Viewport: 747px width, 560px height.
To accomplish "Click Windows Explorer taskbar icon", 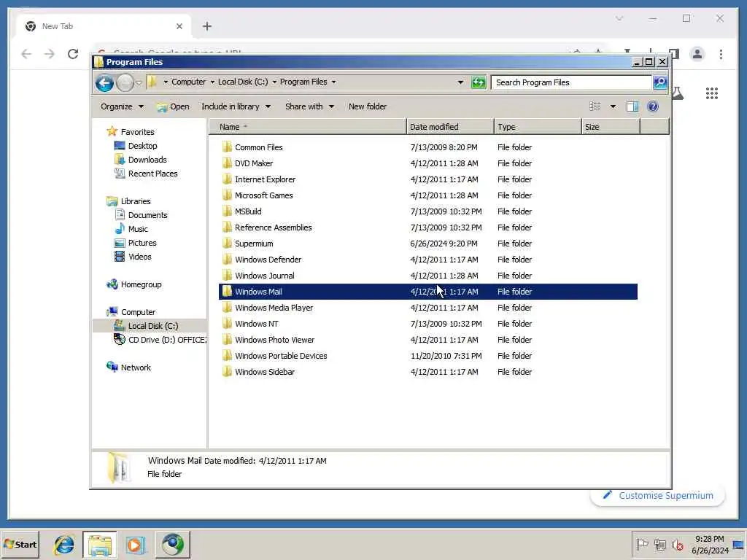I will pos(99,545).
